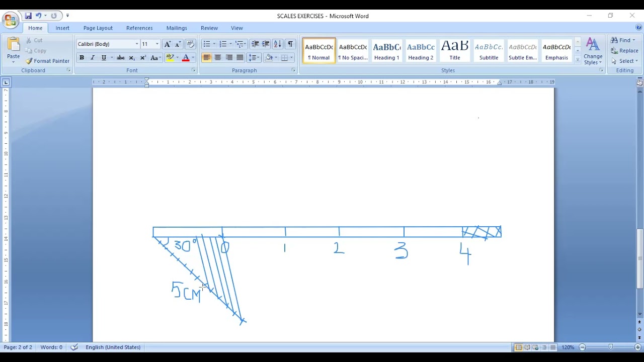
Task: Toggle subscript formatting
Action: click(132, 58)
